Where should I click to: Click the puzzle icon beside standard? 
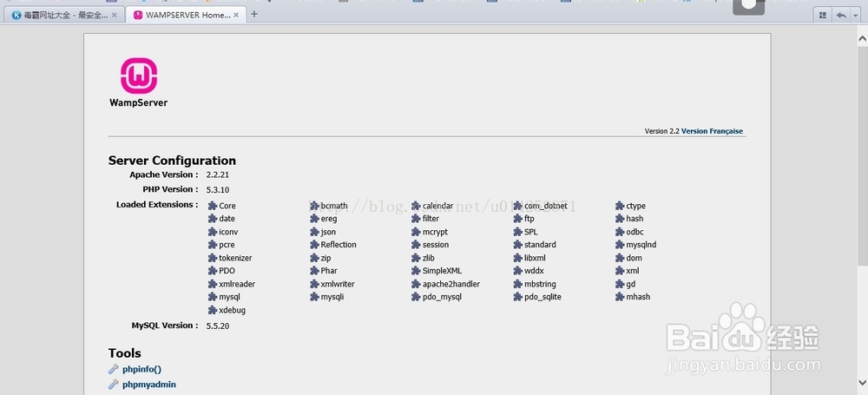coord(518,244)
